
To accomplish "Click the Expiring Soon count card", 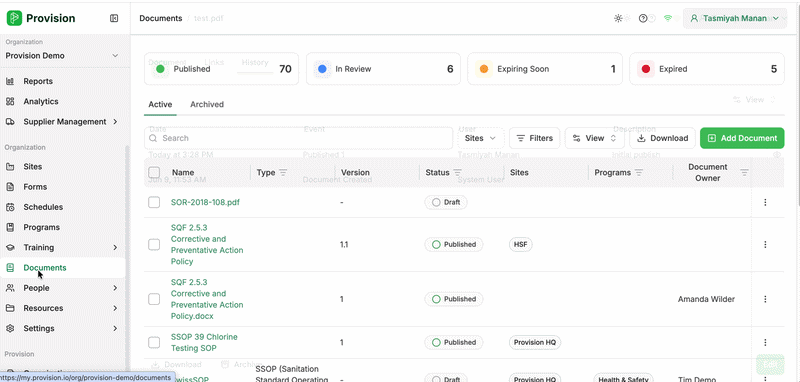I will pos(545,69).
